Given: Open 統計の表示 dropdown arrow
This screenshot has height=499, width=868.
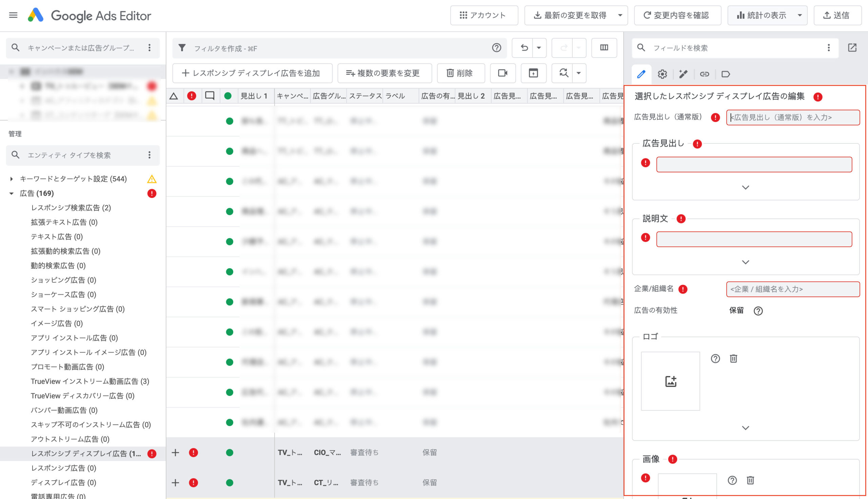Looking at the screenshot, I should point(800,15).
